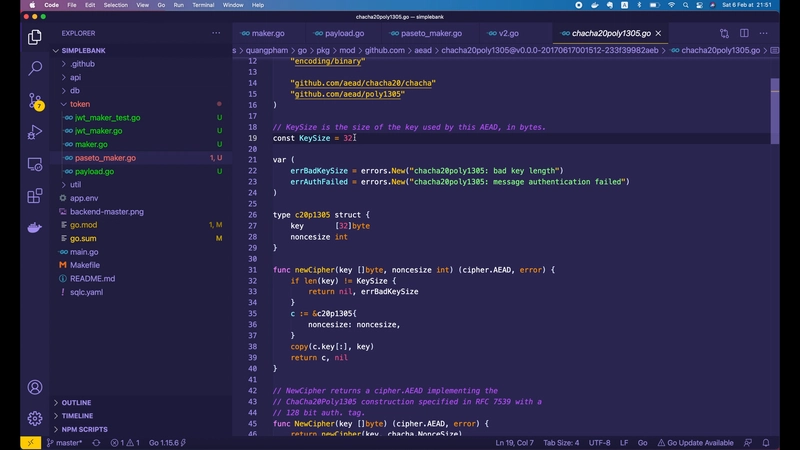Screen dimensions: 800x450
Task: Open the Source Control view
Action: point(35,100)
